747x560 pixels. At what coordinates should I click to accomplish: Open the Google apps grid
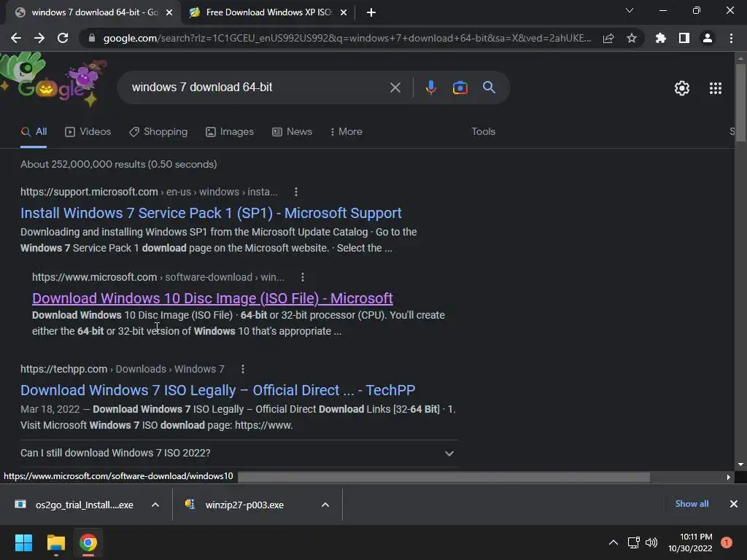tap(715, 88)
